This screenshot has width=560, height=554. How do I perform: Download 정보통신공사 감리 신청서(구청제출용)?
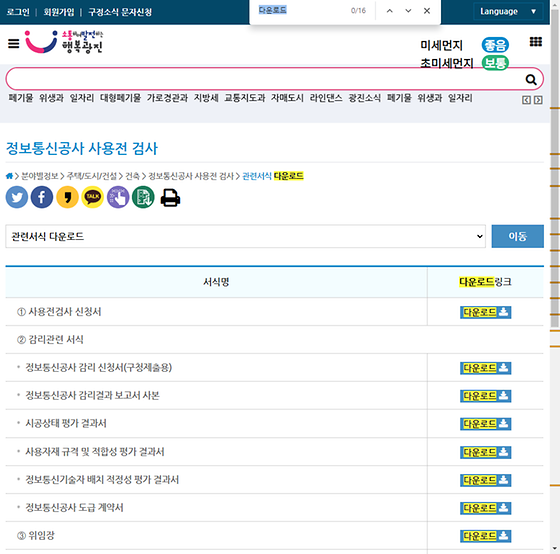(485, 368)
